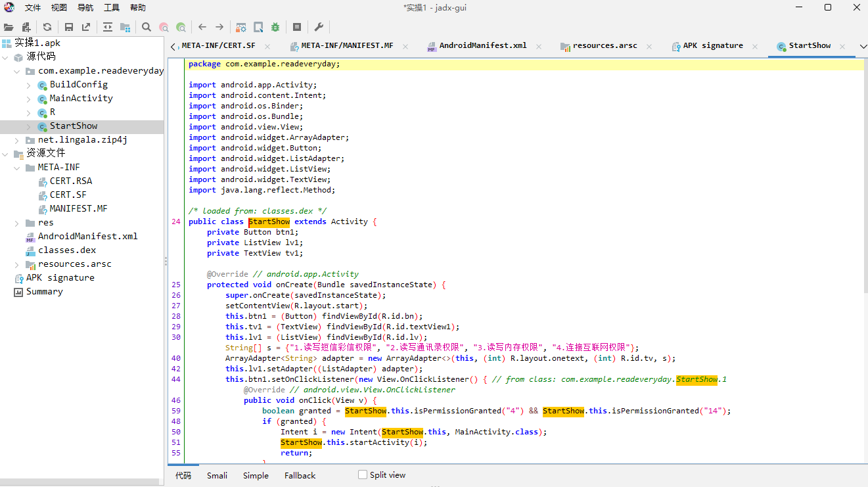Image resolution: width=868 pixels, height=487 pixels.
Task: Select CERT.SF in the tree
Action: (x=68, y=195)
